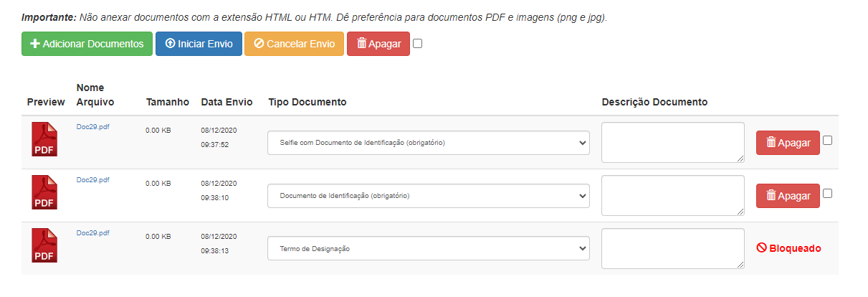Open the Selfie com Documento de Identificação dropdown

tap(428, 143)
